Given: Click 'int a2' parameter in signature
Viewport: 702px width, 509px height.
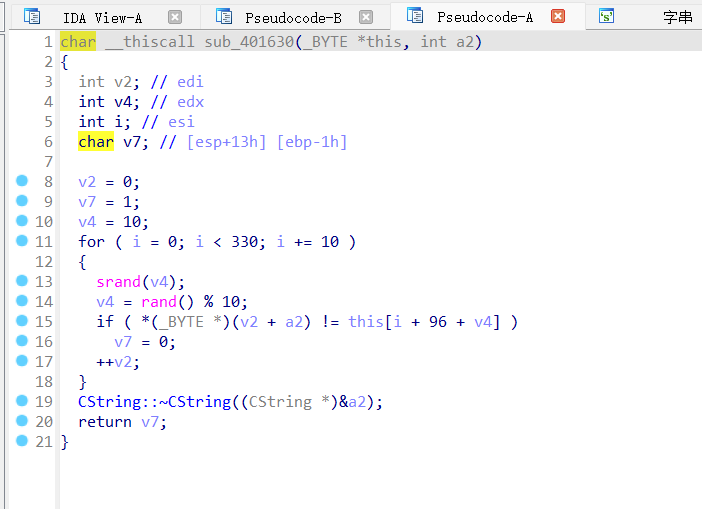Looking at the screenshot, I should 446,42.
